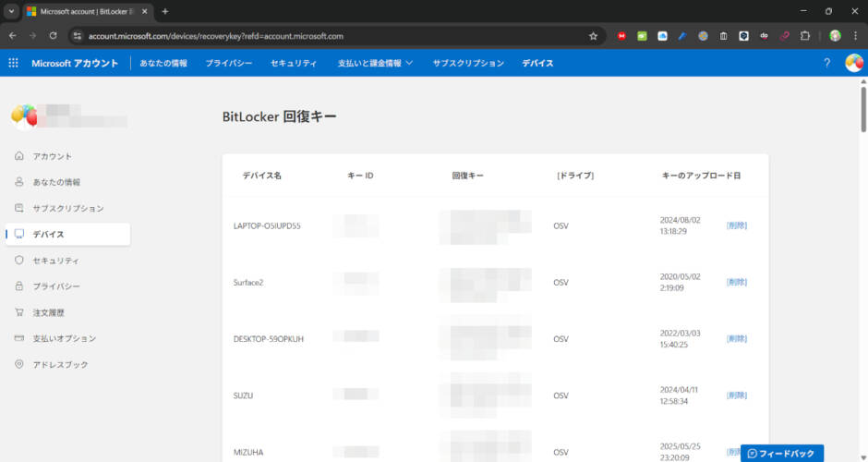This screenshot has height=462, width=868.
Task: Click the browser back arrow
Action: tap(12, 36)
